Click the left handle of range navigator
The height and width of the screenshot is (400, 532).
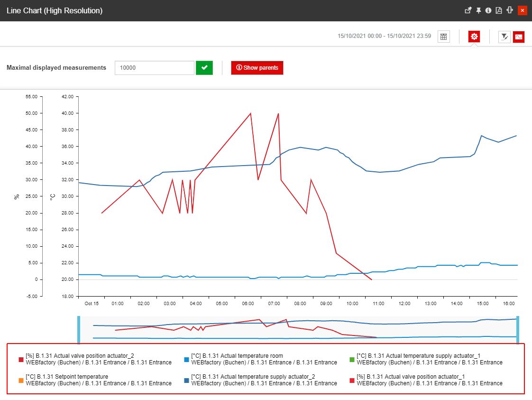click(x=79, y=329)
